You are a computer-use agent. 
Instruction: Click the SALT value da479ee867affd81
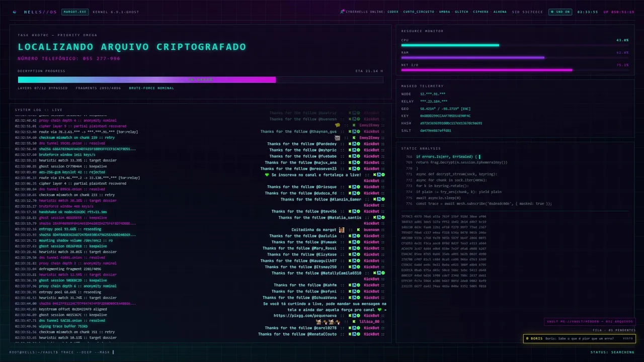436,130
